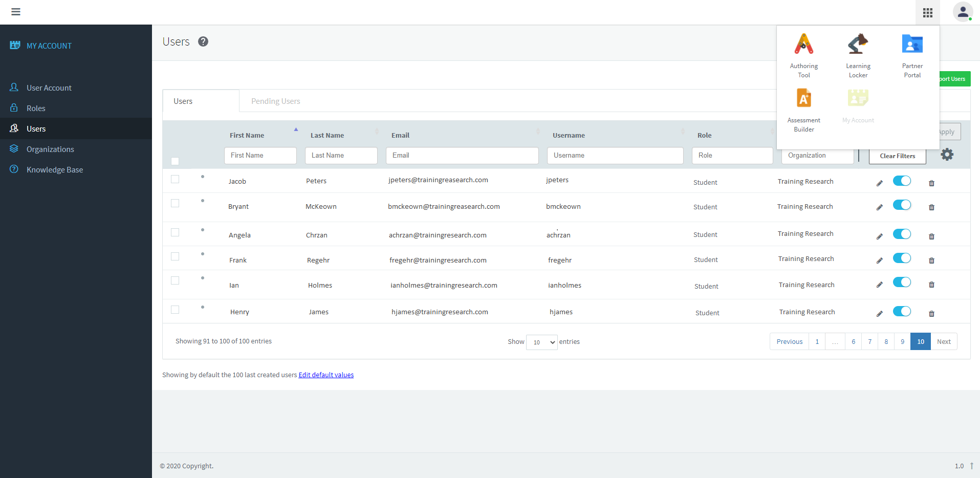
Task: Edit Frank Regehr with pencil icon
Action: pyautogui.click(x=879, y=260)
